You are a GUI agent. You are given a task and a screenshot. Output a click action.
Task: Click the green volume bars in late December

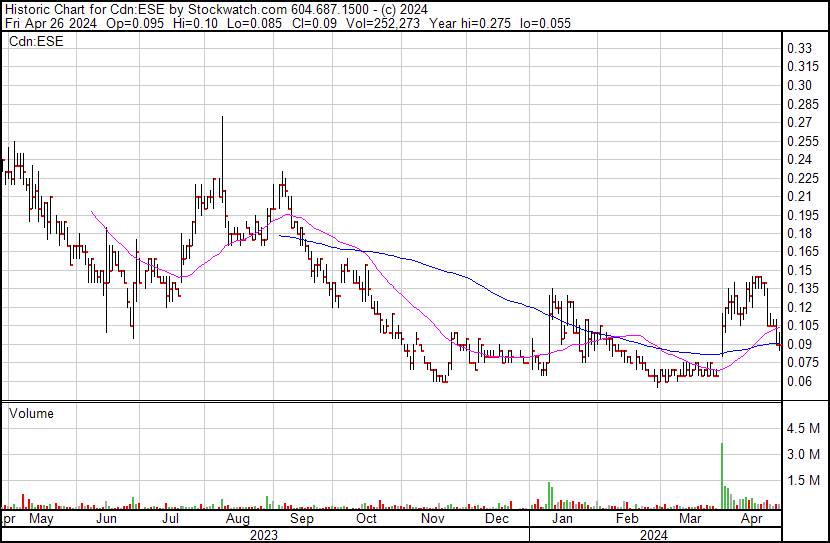tap(551, 496)
